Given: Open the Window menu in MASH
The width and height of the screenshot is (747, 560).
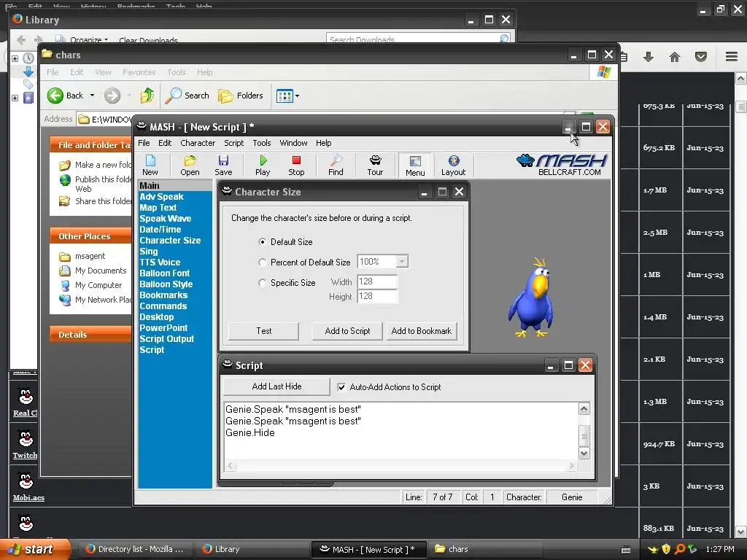Looking at the screenshot, I should 293,143.
